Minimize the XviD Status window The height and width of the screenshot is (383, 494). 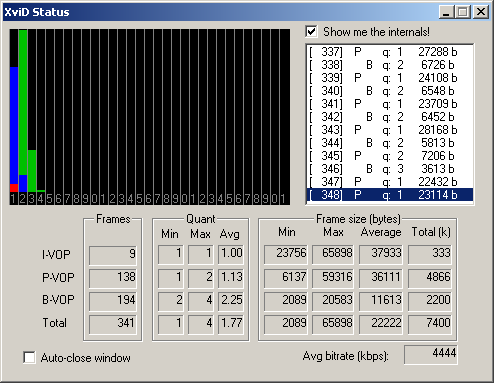click(446, 12)
